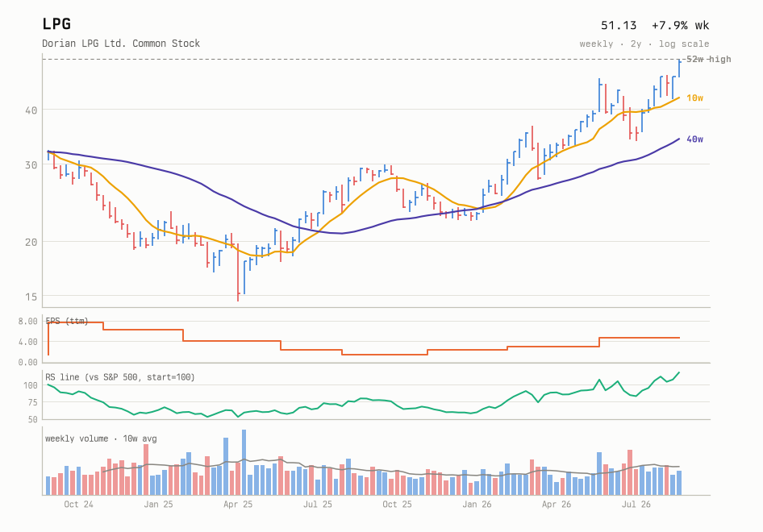Click the latest weekly price bar at the 52w high

point(679,68)
